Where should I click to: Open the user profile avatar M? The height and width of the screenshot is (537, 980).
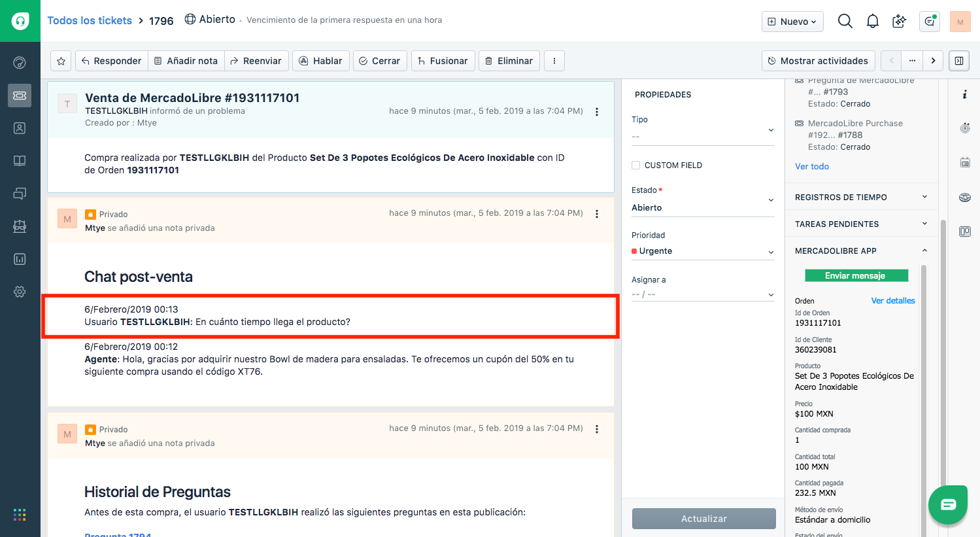tap(960, 22)
